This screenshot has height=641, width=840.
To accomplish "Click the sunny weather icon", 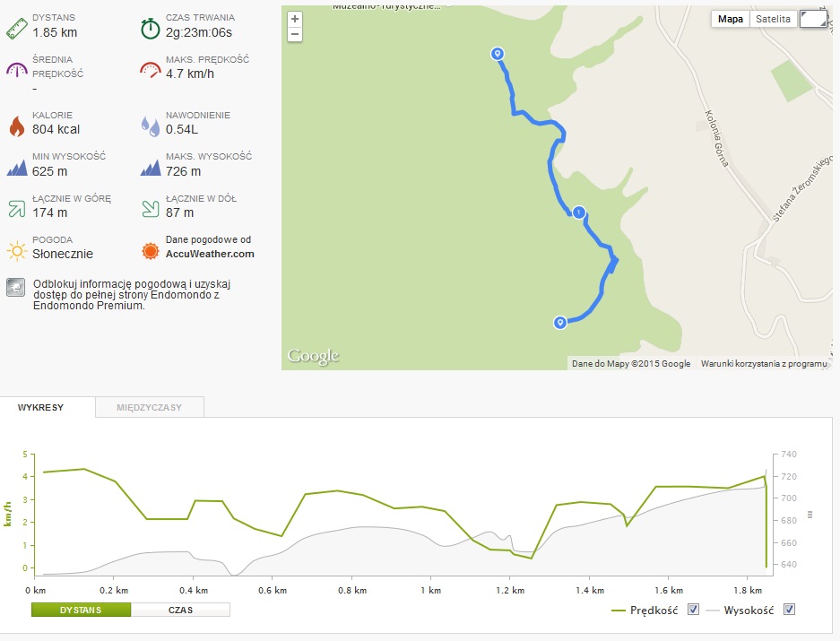I will (x=17, y=248).
